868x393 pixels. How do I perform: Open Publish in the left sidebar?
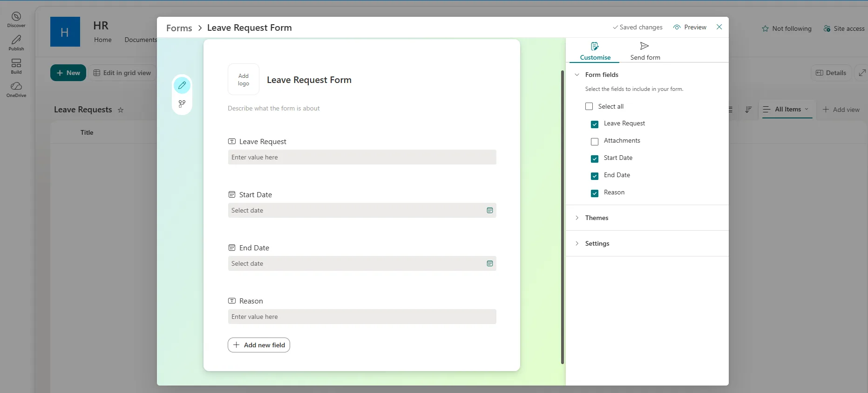pyautogui.click(x=16, y=43)
